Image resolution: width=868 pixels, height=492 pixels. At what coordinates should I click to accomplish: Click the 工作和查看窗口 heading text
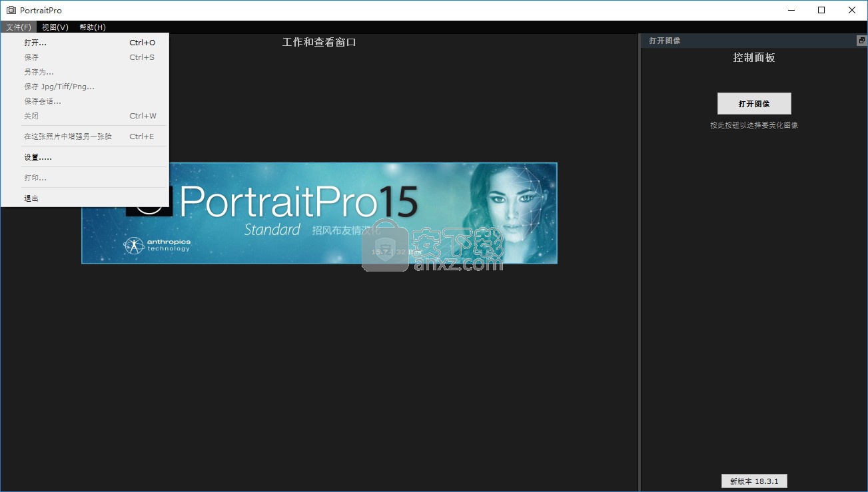[x=319, y=42]
